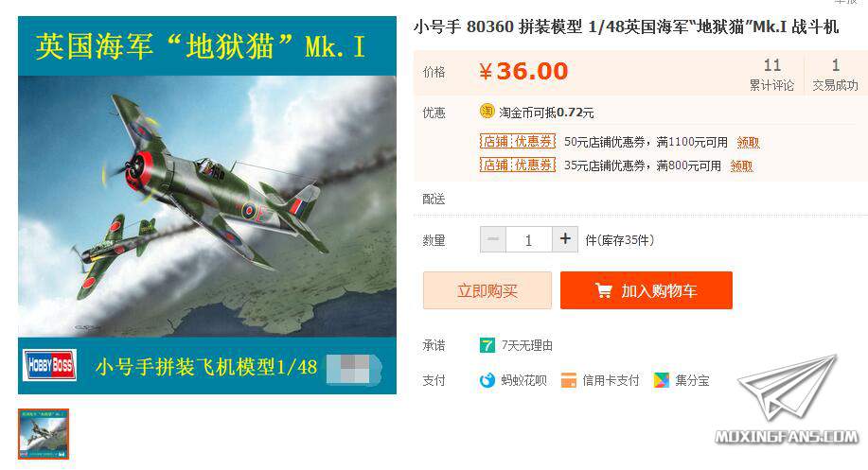868x470 pixels.
Task: Click the quantity input field showing 1
Action: coord(529,239)
